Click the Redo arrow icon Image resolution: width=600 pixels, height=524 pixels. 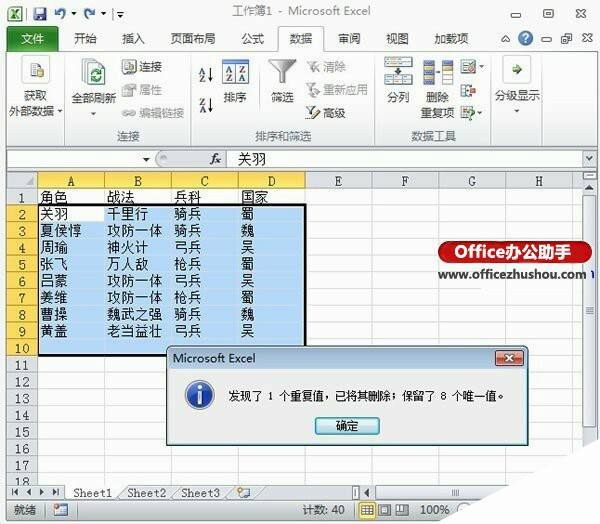(x=90, y=14)
